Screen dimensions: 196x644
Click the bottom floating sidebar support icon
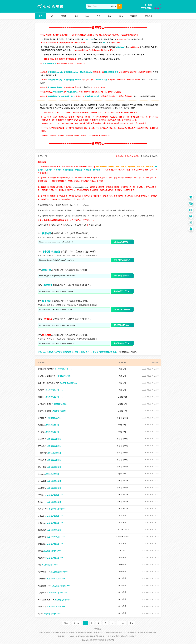pyautogui.click(x=191, y=229)
